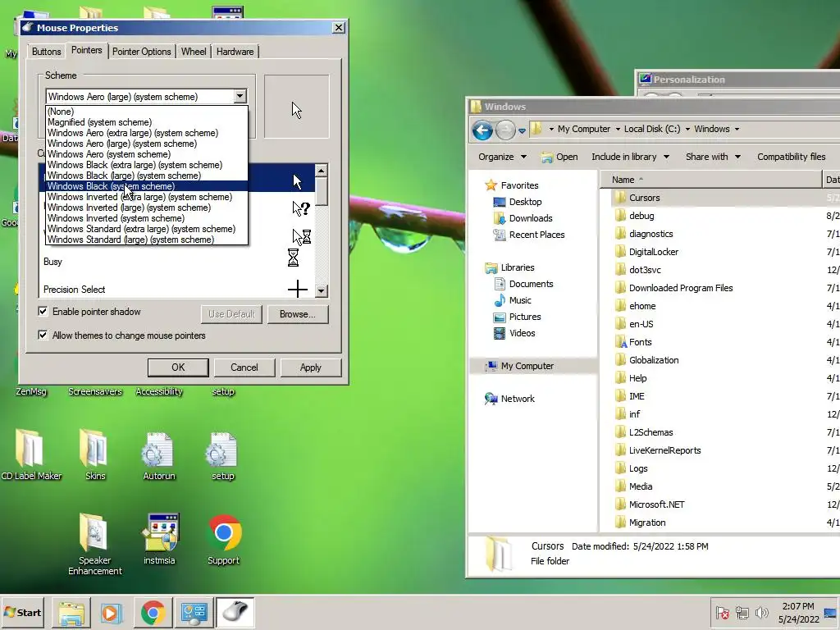
Task: Click the Browse... button
Action: point(297,314)
